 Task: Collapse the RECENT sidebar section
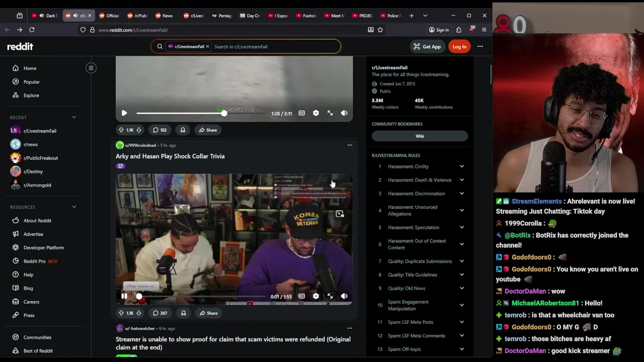pos(74,117)
